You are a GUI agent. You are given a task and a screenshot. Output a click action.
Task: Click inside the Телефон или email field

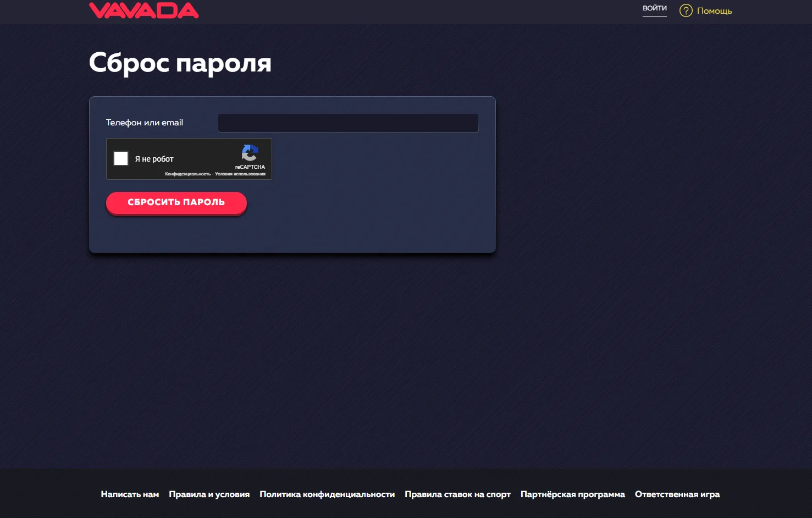coord(347,123)
